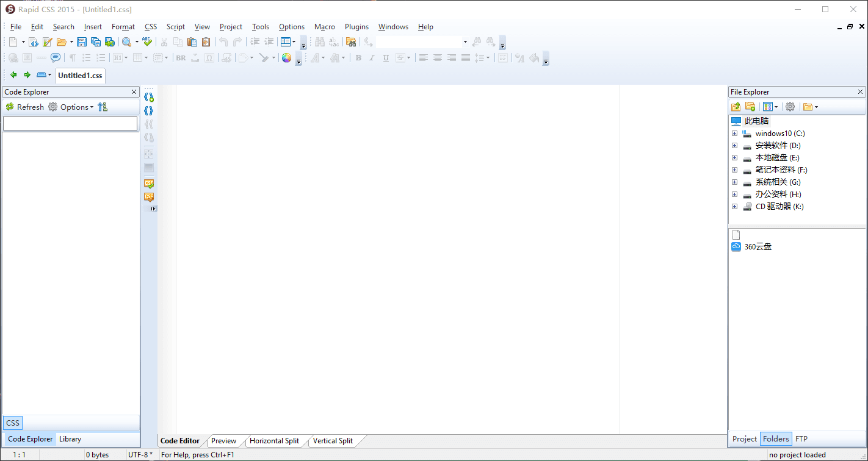
Task: Close the File Explorer panel
Action: tap(860, 92)
